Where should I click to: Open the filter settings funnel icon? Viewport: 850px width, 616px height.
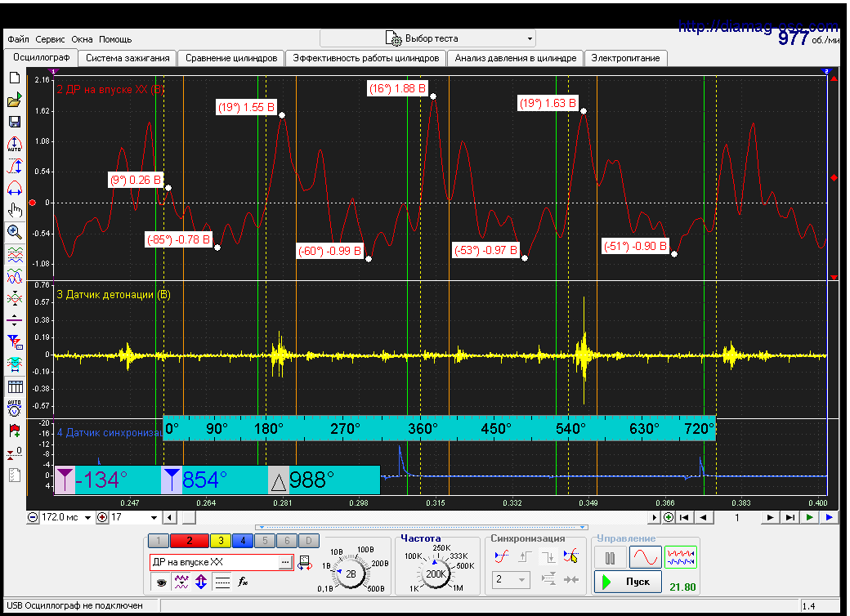(15, 341)
